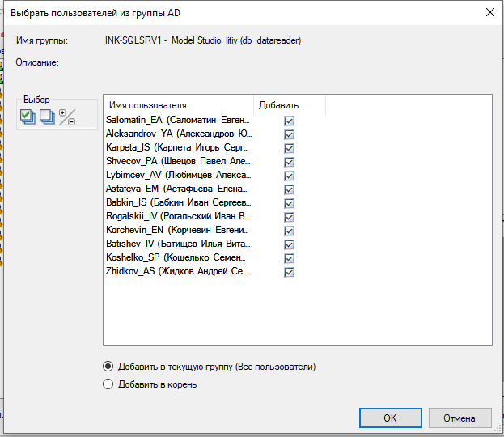Click the deselect all users icon
This screenshot has height=437, width=504.
pos(47,117)
